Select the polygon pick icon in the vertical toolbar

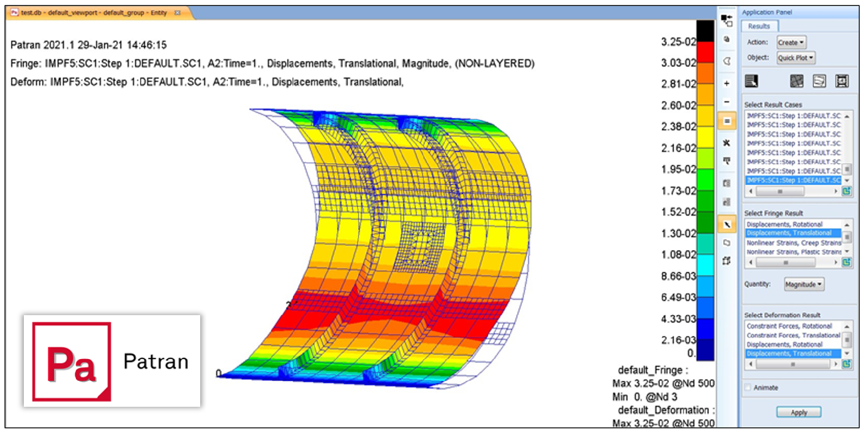coord(726,243)
